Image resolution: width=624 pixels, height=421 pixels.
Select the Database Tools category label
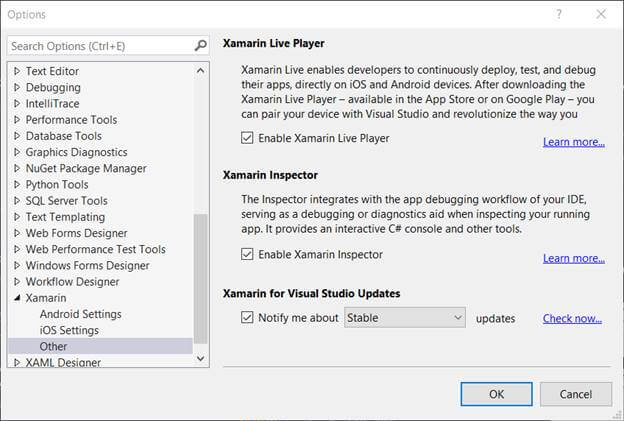(x=64, y=136)
